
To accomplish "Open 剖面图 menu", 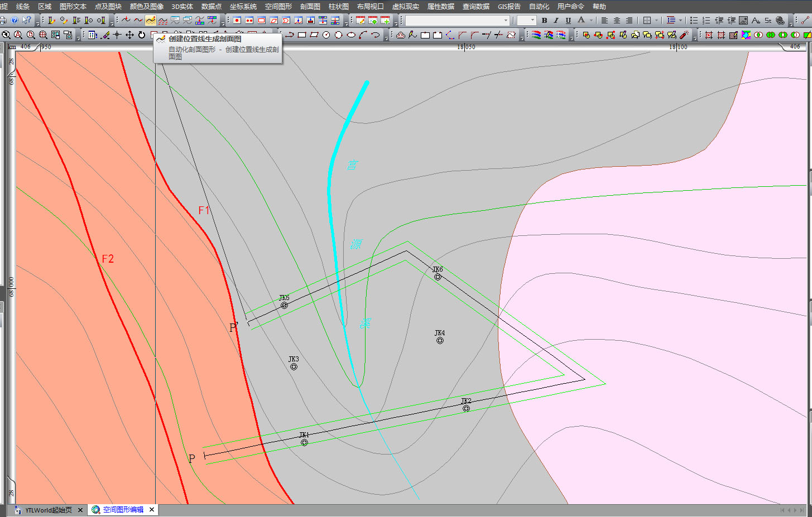I will 310,6.
